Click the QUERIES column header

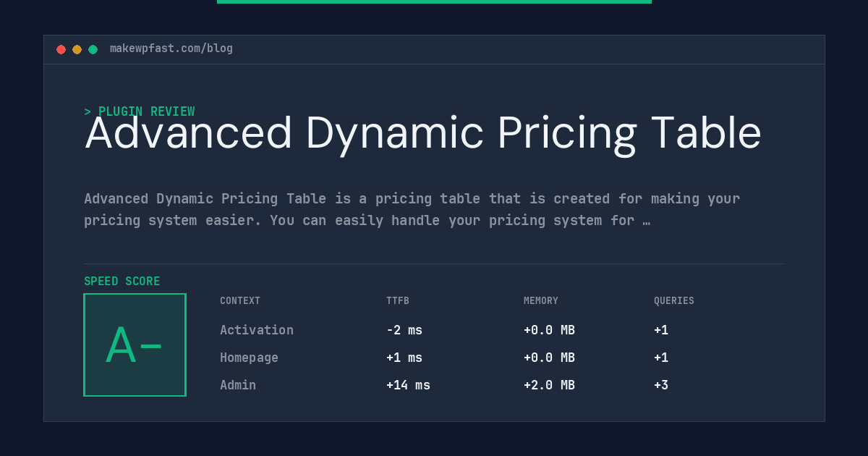(x=674, y=301)
